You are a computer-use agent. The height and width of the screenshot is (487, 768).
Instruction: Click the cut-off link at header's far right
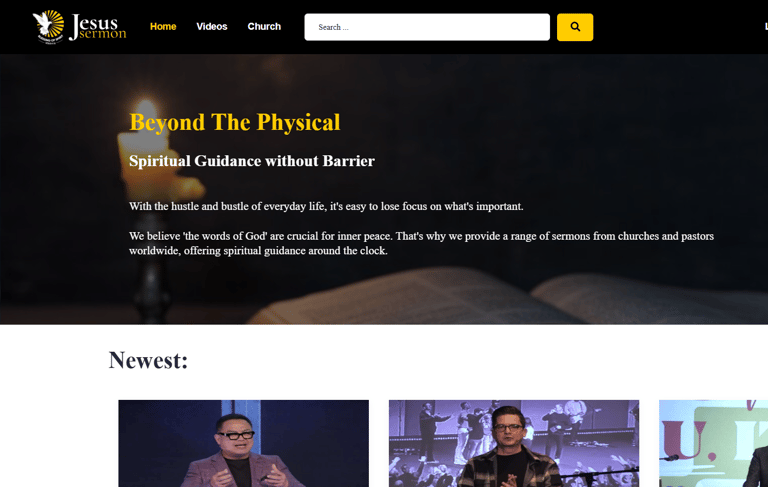[x=766, y=26]
